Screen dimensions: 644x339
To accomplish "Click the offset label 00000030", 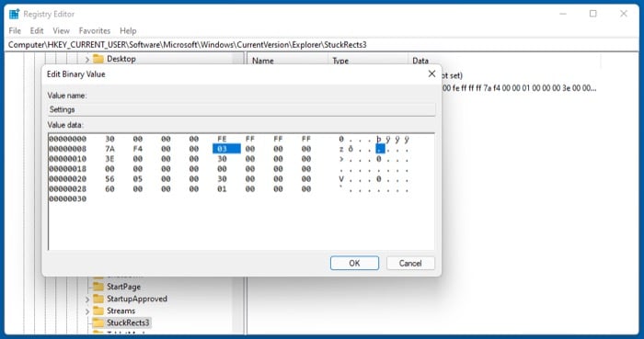I will [68, 199].
